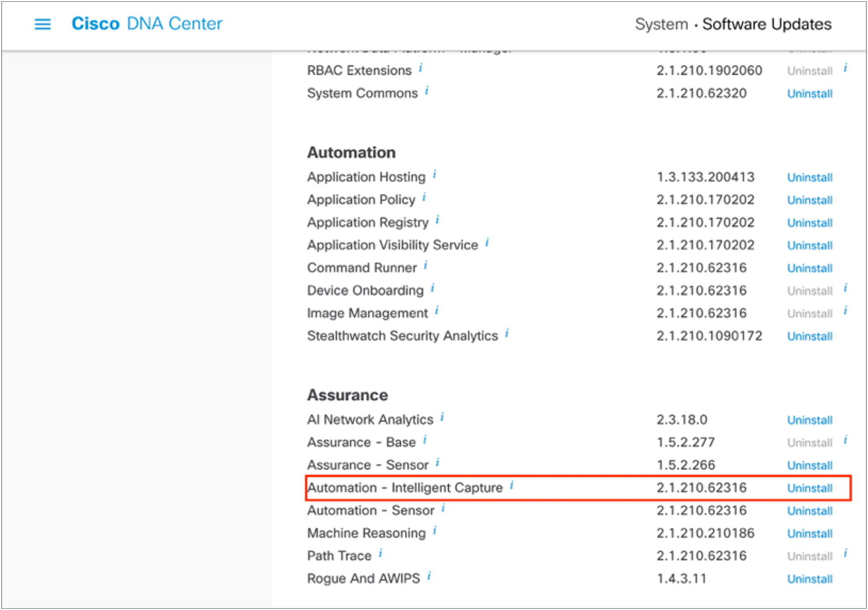Viewport: 868px width, 610px height.
Task: View info for Application Visibility Service
Action: [487, 242]
